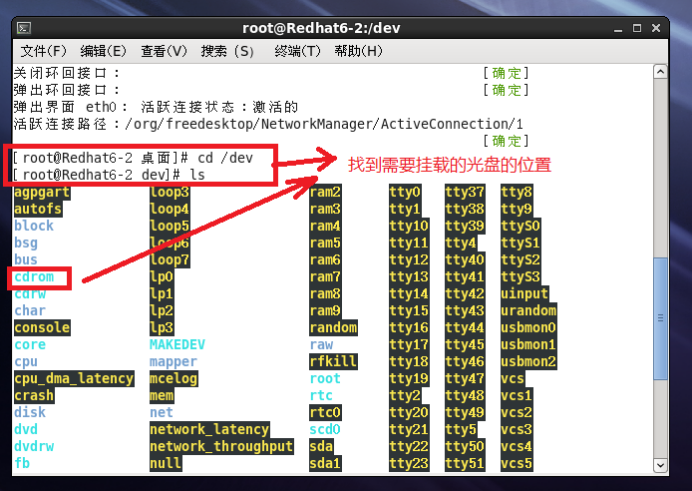Image resolution: width=692 pixels, height=491 pixels.
Task: Click the ActiveConnection/1 path text
Action: click(x=452, y=124)
